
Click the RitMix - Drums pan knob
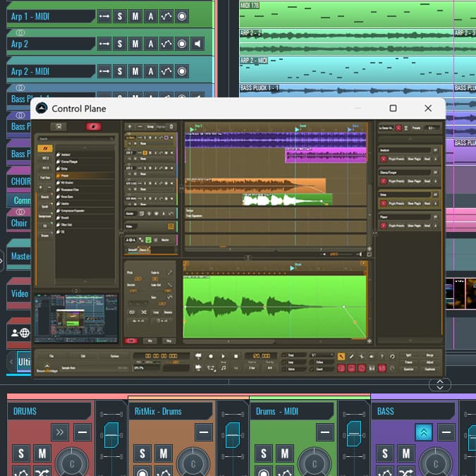coord(193,463)
